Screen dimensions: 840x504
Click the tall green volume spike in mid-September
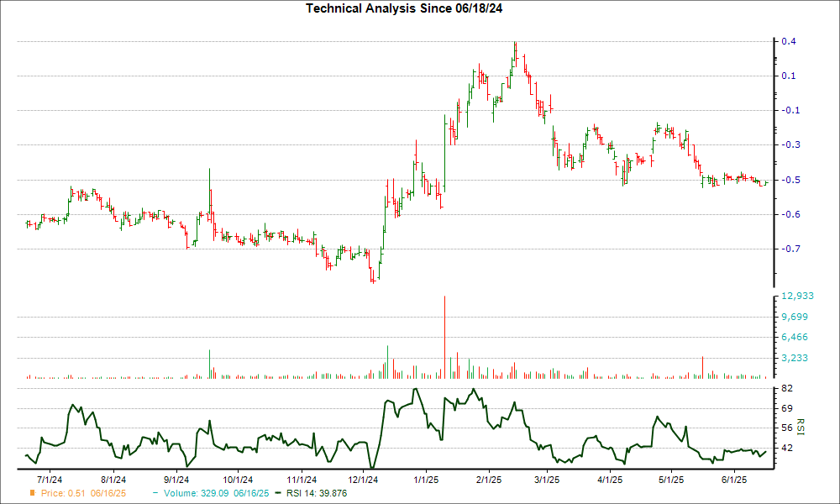[209, 365]
